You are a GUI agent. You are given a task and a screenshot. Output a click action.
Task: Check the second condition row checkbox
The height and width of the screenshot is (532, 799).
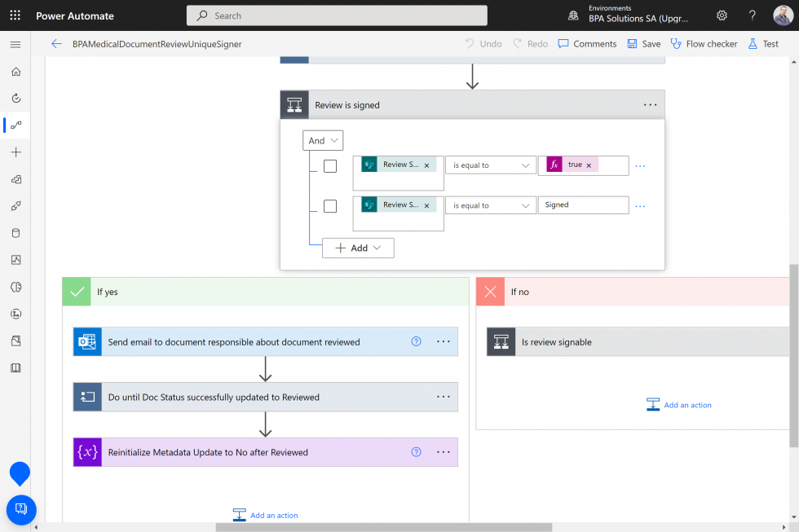click(x=330, y=206)
